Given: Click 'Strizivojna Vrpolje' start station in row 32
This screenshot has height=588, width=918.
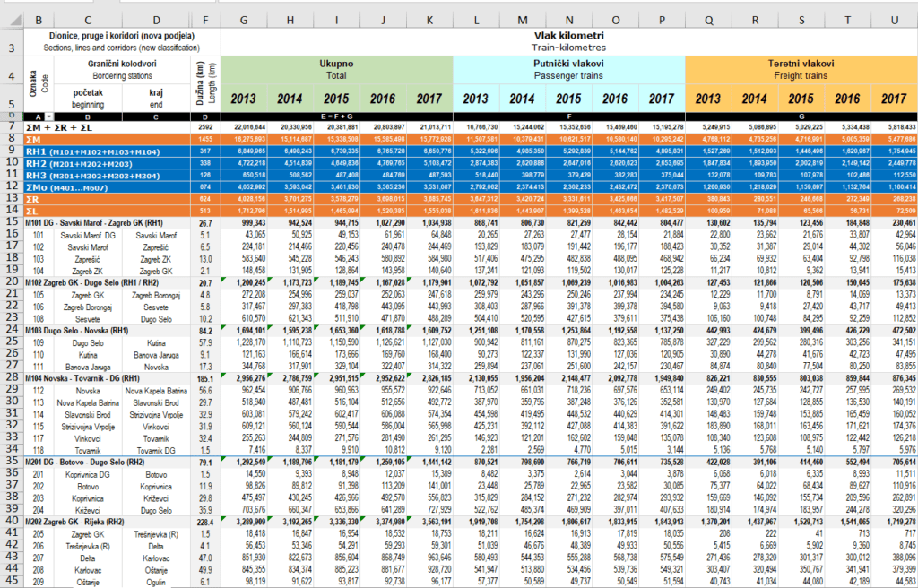Looking at the screenshot, I should 88,427.
